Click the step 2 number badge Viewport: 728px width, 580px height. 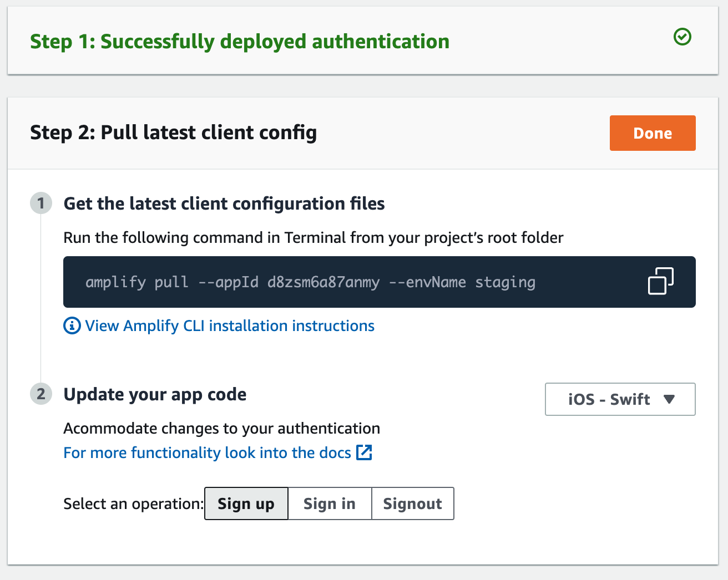point(41,394)
